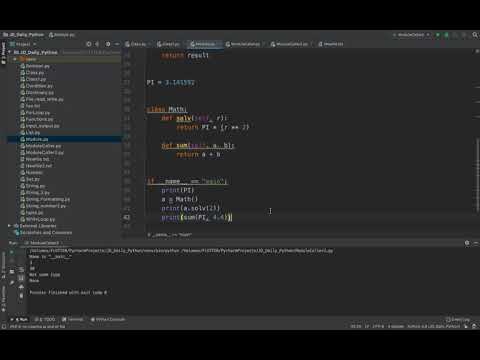480x360 pixels.
Task: Hide the Run panel with minus icon
Action: [x=476, y=243]
